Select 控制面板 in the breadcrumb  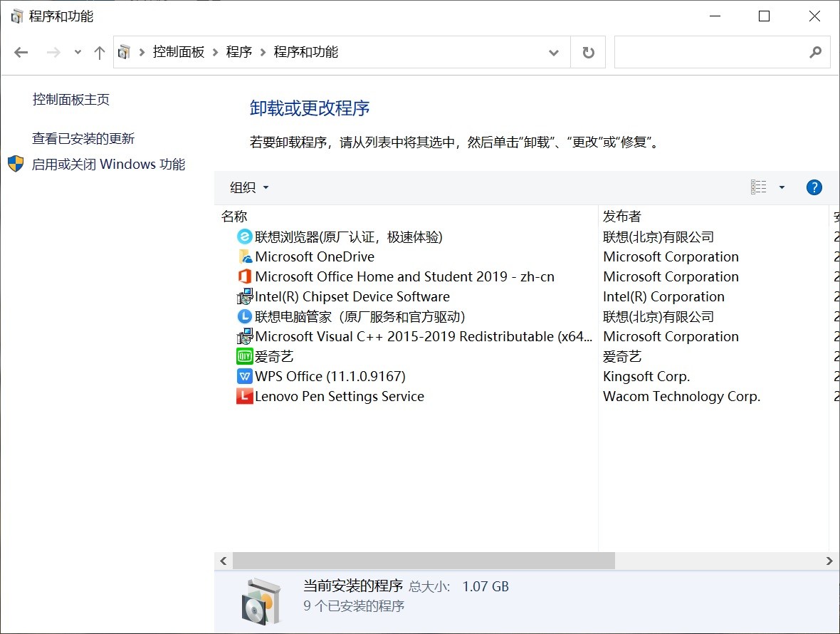pos(179,52)
